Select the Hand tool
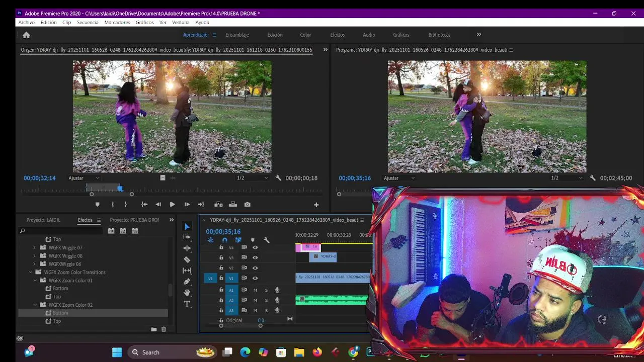 187,293
